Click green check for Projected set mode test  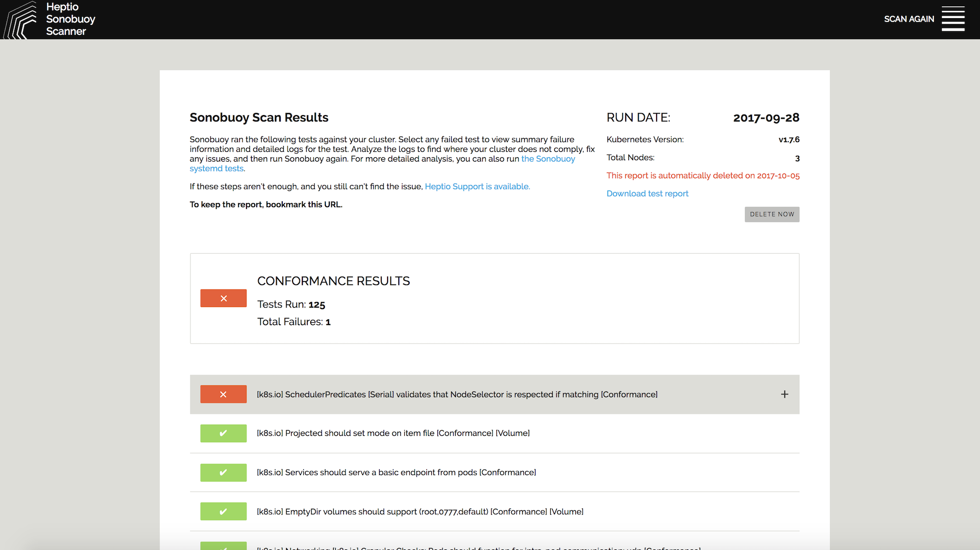223,433
